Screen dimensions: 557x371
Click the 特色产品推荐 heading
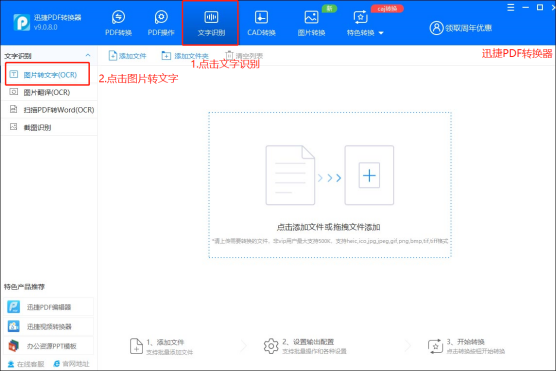pyautogui.click(x=24, y=287)
